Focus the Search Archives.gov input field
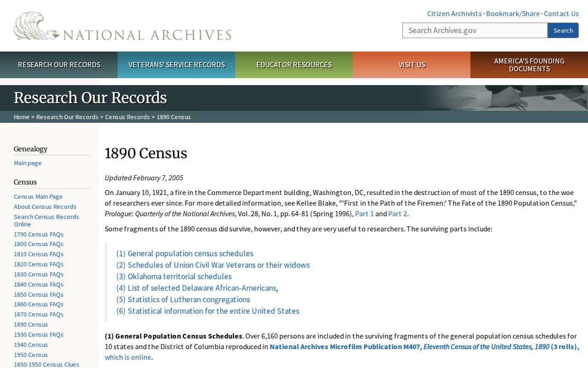 click(475, 30)
